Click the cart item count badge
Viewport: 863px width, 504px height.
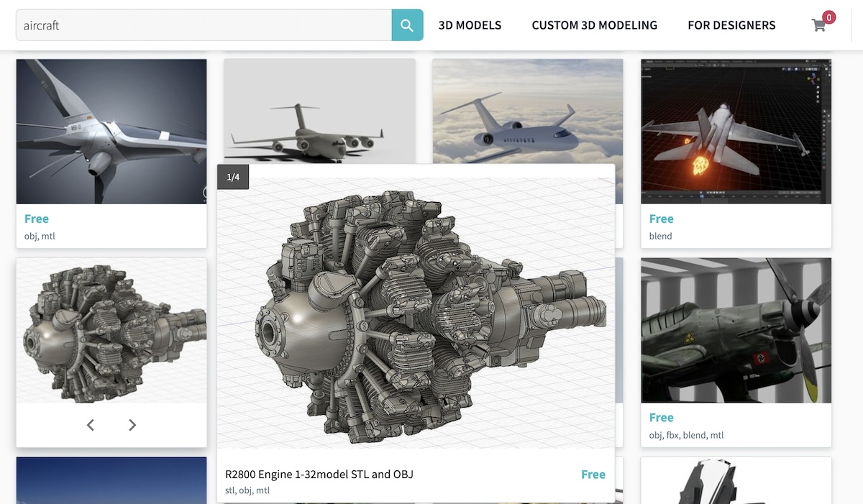click(828, 17)
